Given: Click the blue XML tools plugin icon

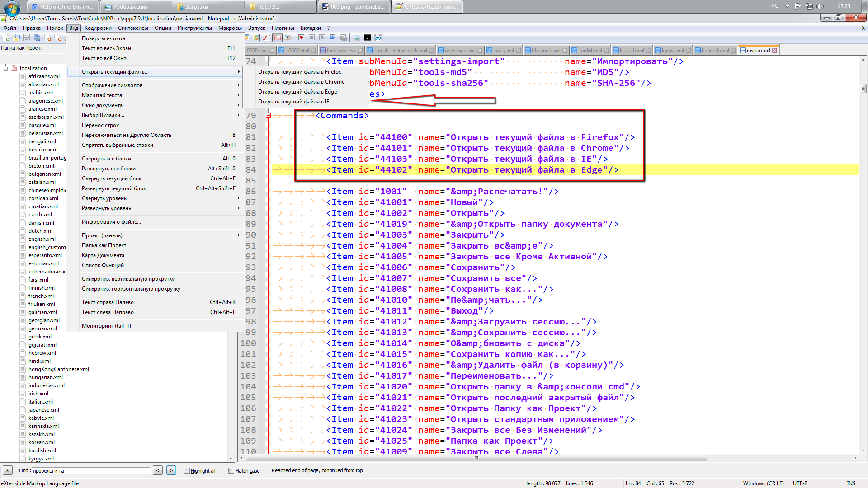Looking at the screenshot, I should click(378, 38).
